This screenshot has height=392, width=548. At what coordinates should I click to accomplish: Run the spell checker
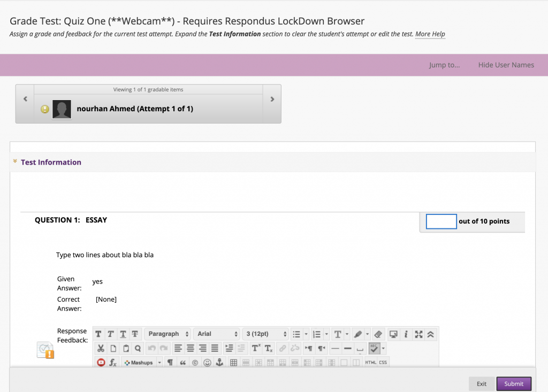374,348
